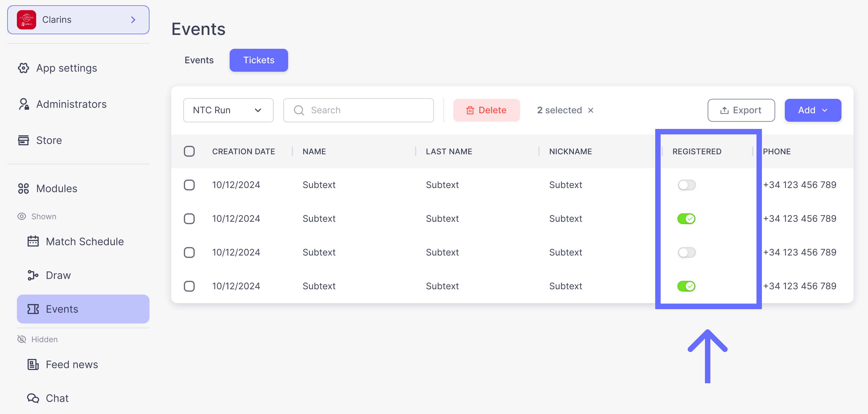Click the Export button
This screenshot has height=414, width=868.
[x=741, y=110]
